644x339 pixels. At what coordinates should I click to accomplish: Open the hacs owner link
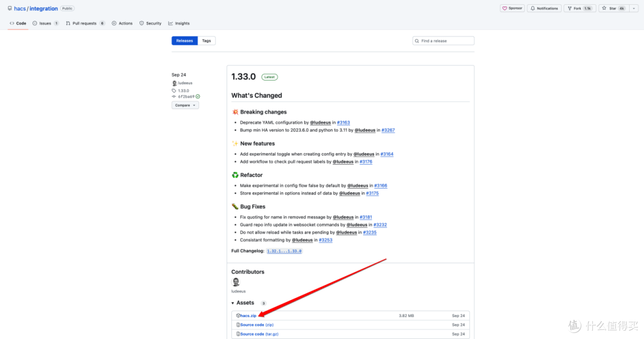click(x=20, y=8)
